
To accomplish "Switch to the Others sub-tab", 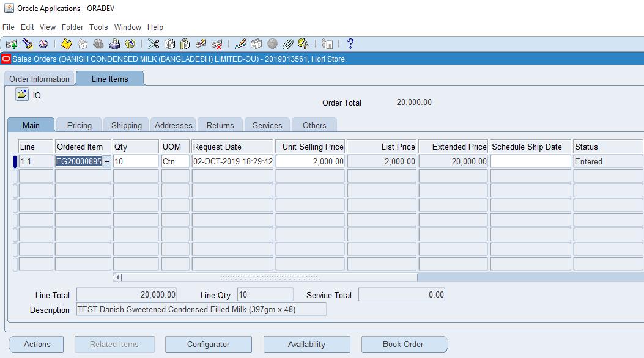I will click(x=314, y=125).
